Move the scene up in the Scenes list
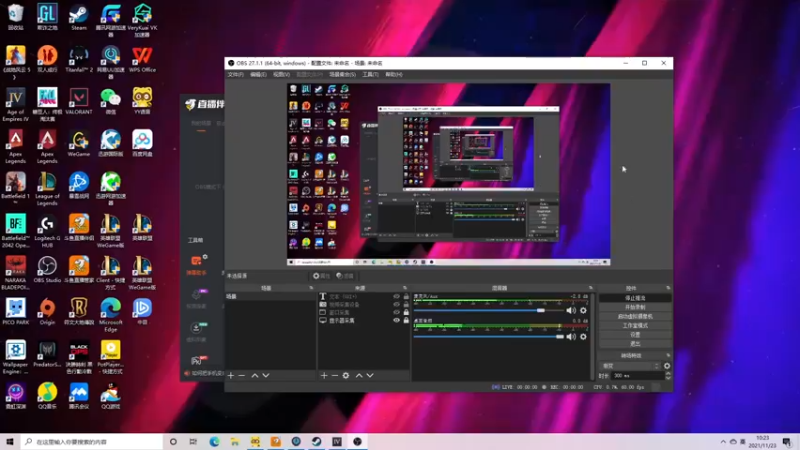The width and height of the screenshot is (800, 450). click(x=255, y=376)
